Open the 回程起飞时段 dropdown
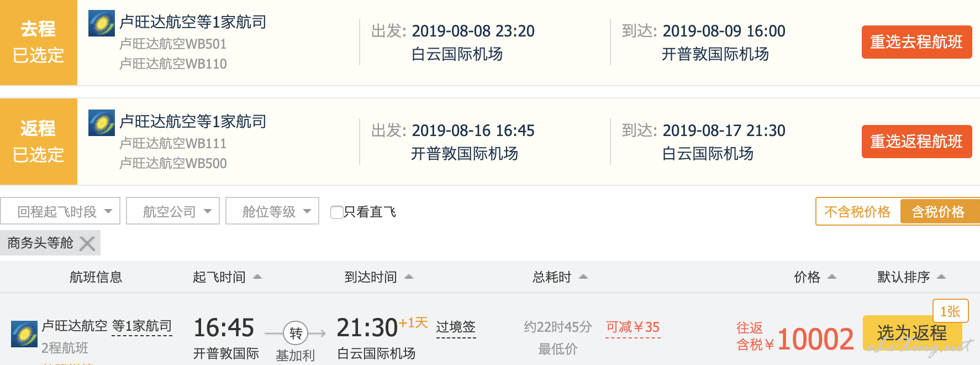Viewport: 980px width, 365px height. click(60, 211)
